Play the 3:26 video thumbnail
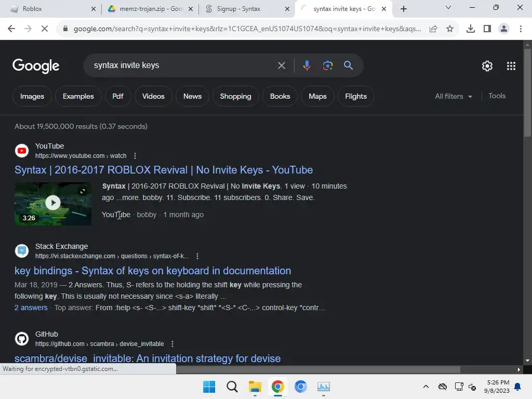This screenshot has height=399, width=532. point(53,204)
